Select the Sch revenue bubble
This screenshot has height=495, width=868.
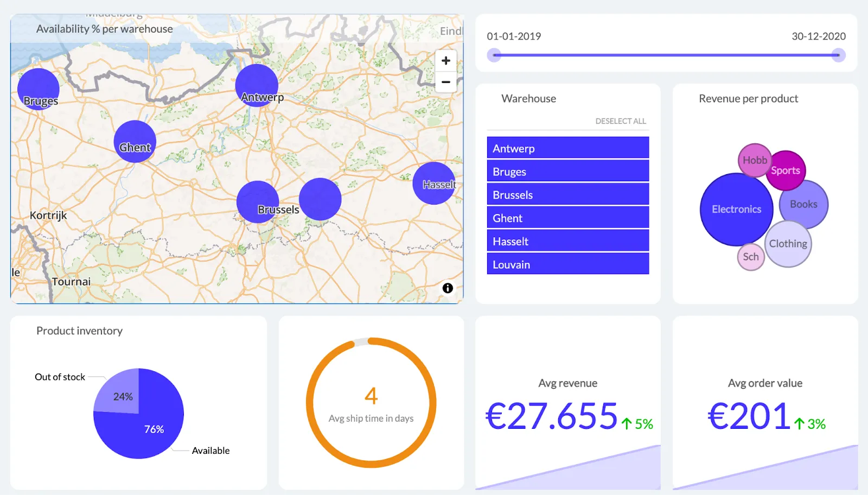click(x=751, y=257)
